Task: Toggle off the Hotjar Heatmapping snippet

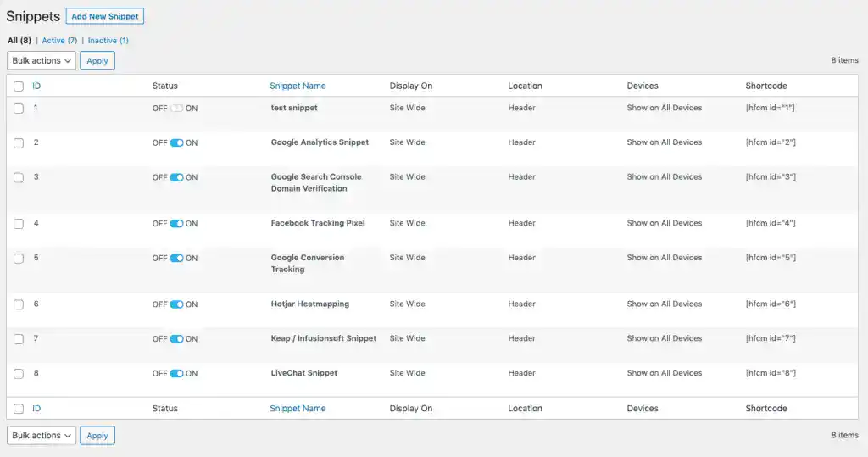Action: [176, 304]
